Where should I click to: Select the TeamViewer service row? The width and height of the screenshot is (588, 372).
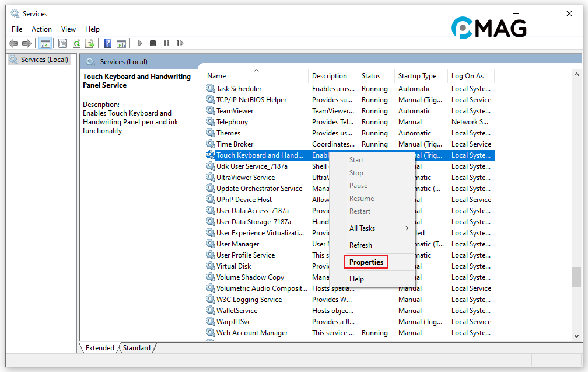(x=235, y=110)
